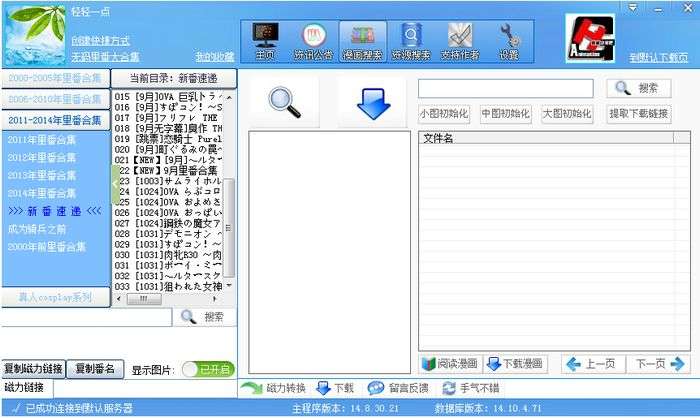This screenshot has width=700, height=418.
Task: Select list row 022 【NEW】9月
Action: click(x=168, y=171)
